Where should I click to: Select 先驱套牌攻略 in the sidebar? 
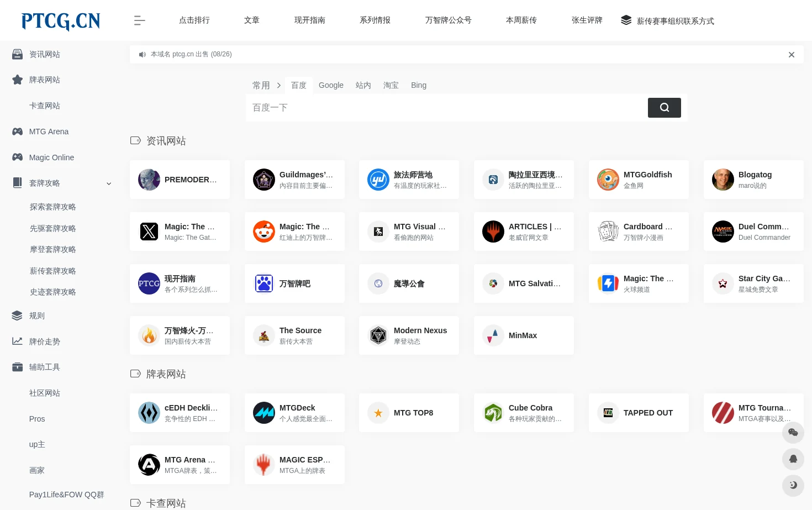53,228
